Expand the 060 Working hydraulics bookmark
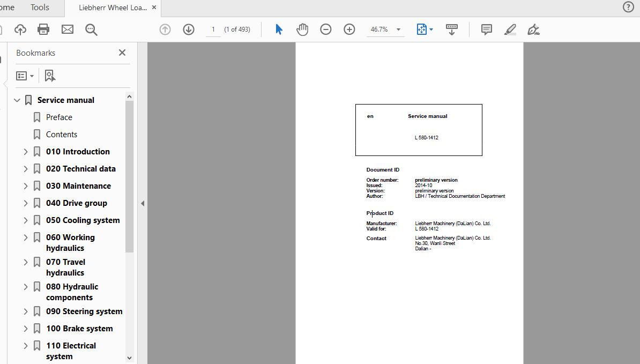640x364 pixels. pyautogui.click(x=25, y=237)
